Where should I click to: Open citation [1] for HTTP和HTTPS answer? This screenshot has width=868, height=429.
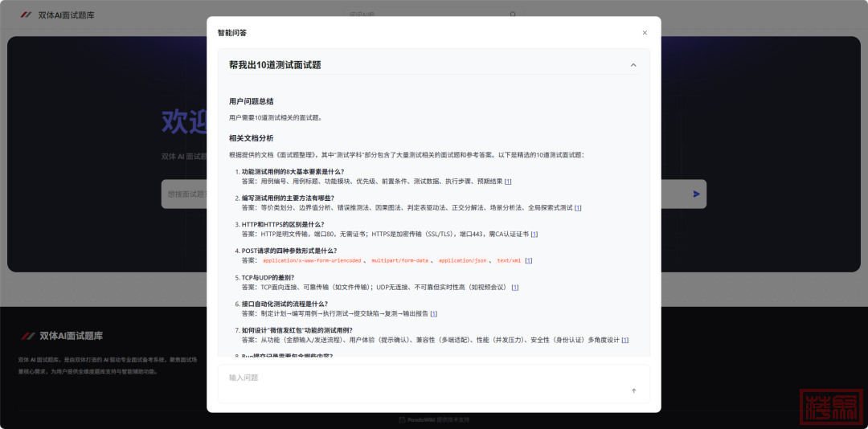click(x=534, y=235)
